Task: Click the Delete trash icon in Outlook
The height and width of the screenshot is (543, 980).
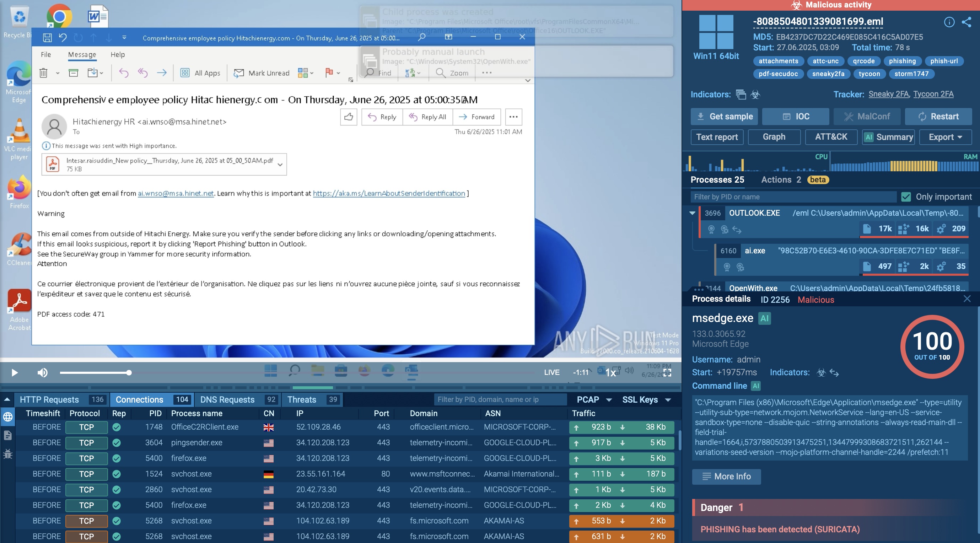Action: coord(43,73)
